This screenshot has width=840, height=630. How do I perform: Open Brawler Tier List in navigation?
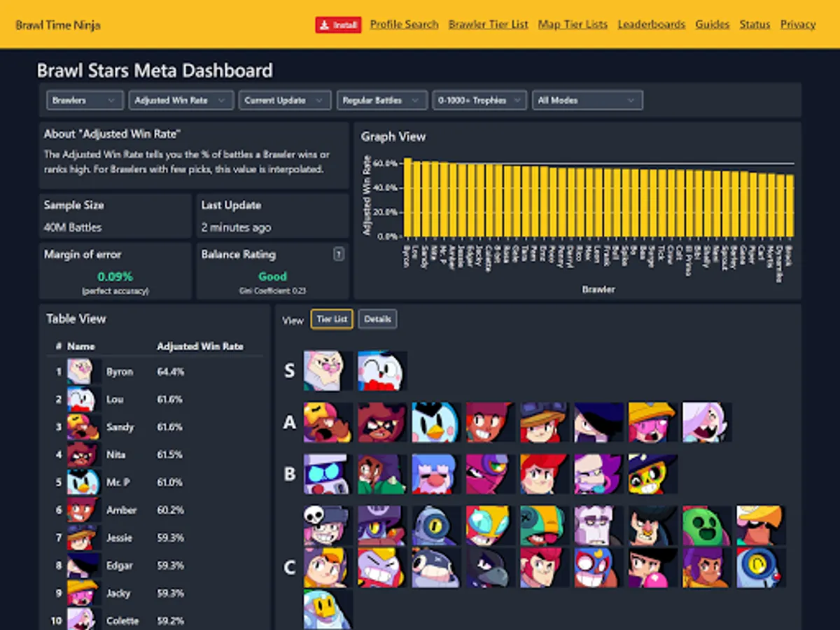[489, 24]
